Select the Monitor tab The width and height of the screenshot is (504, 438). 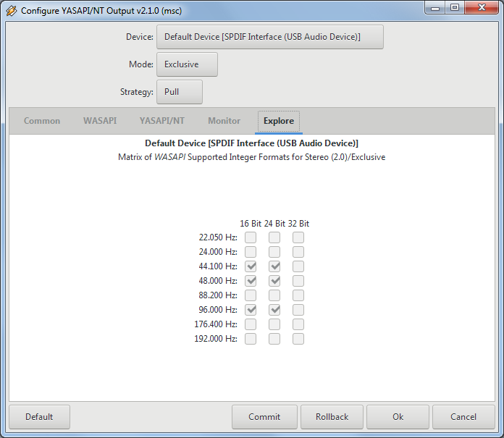point(224,121)
